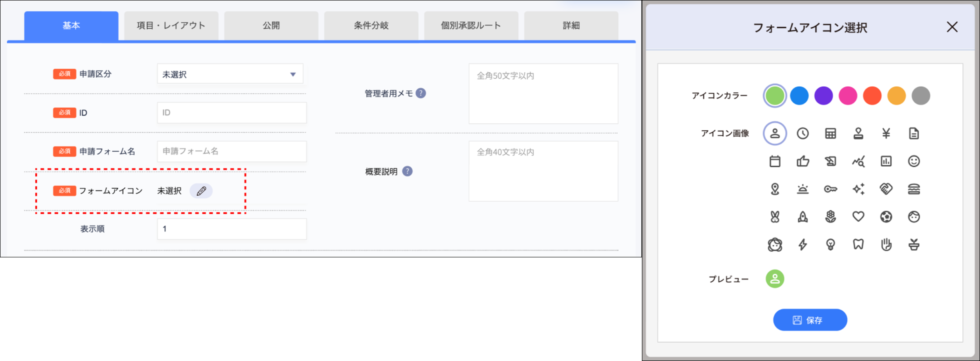The width and height of the screenshot is (980, 361).
Task: Click help icon next to 管理者用メモ
Action: pos(421,93)
